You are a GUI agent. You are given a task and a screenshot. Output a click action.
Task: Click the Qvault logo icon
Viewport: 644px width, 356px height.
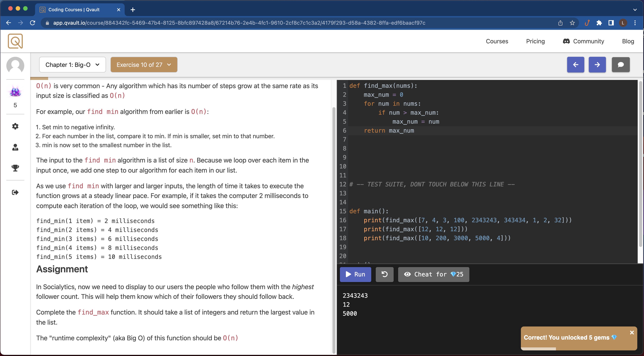(15, 41)
